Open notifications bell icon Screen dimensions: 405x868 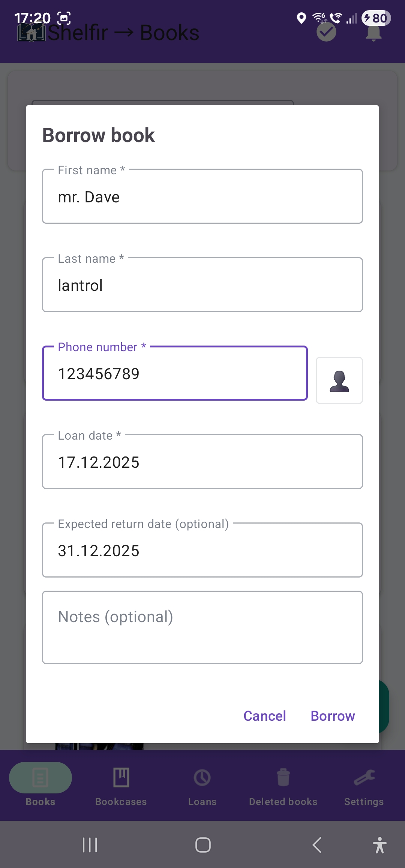373,33
